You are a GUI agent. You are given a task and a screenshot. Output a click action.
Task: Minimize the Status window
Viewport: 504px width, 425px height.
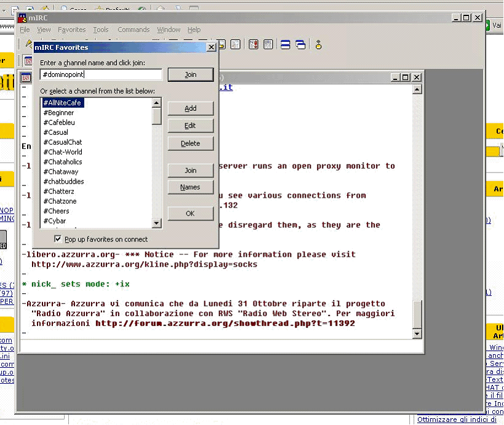(x=395, y=77)
